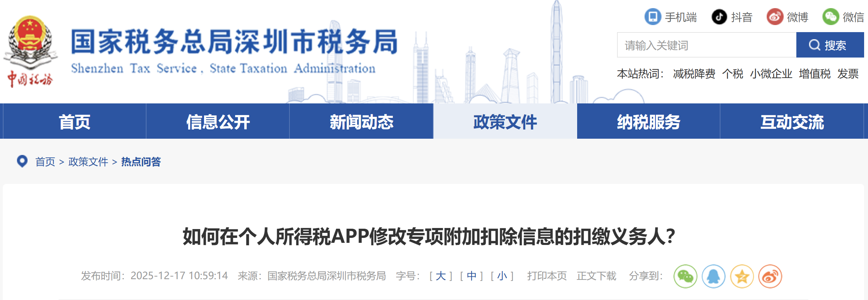Click hot word 小微企业
The height and width of the screenshot is (300, 868).
[771, 74]
